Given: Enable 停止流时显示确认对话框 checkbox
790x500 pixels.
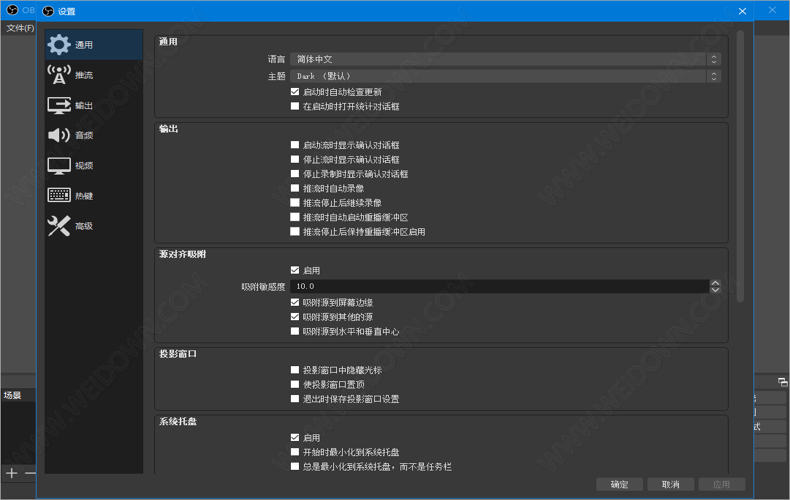Looking at the screenshot, I should [295, 159].
